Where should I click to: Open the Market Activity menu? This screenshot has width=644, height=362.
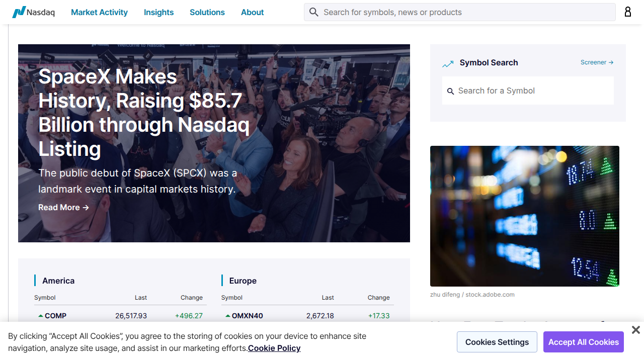pyautogui.click(x=99, y=12)
